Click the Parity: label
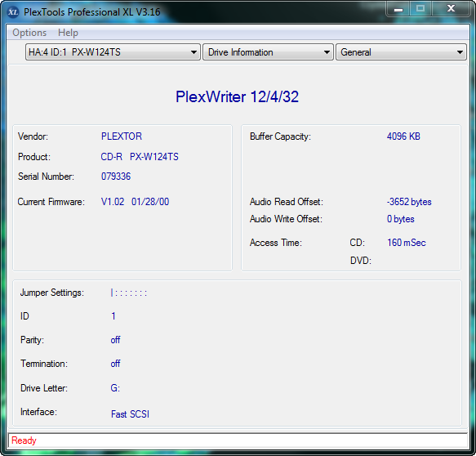Screen dimensions: 476x456 (x=32, y=340)
